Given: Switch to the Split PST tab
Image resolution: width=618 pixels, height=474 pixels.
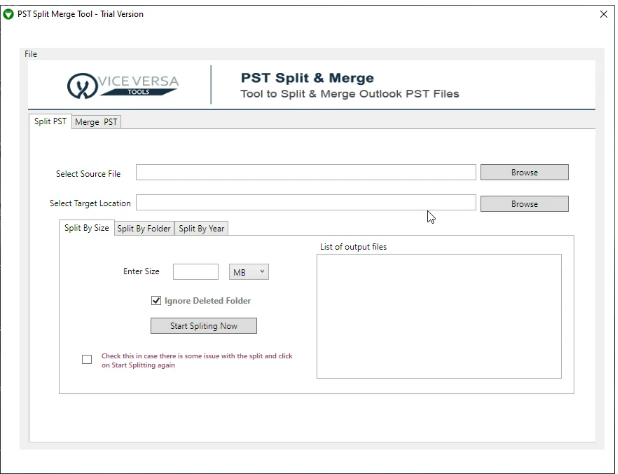Looking at the screenshot, I should click(50, 122).
